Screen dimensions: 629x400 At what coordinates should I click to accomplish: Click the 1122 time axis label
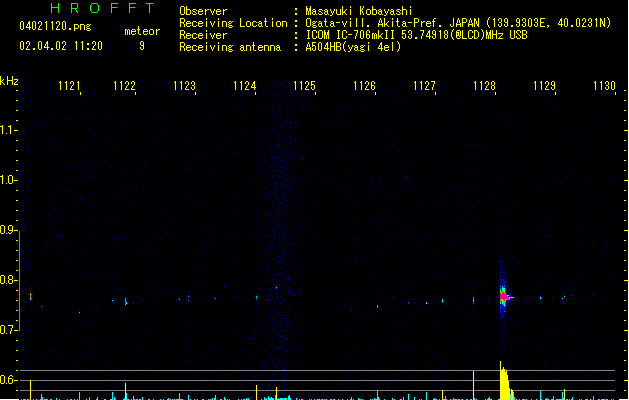click(124, 86)
